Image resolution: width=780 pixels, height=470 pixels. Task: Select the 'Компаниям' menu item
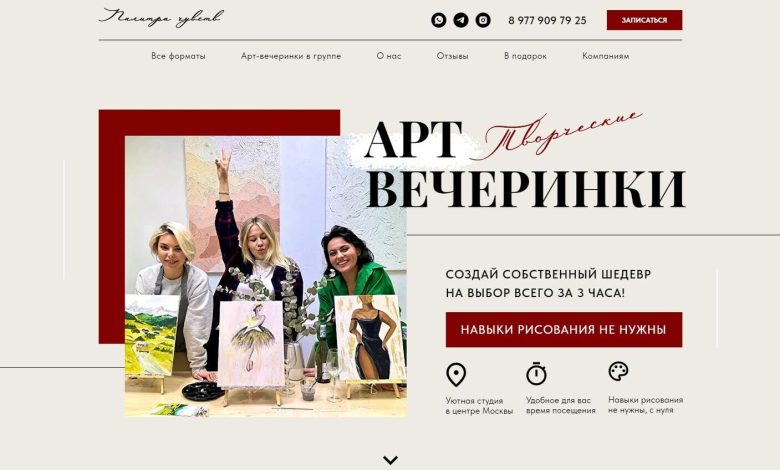point(605,56)
